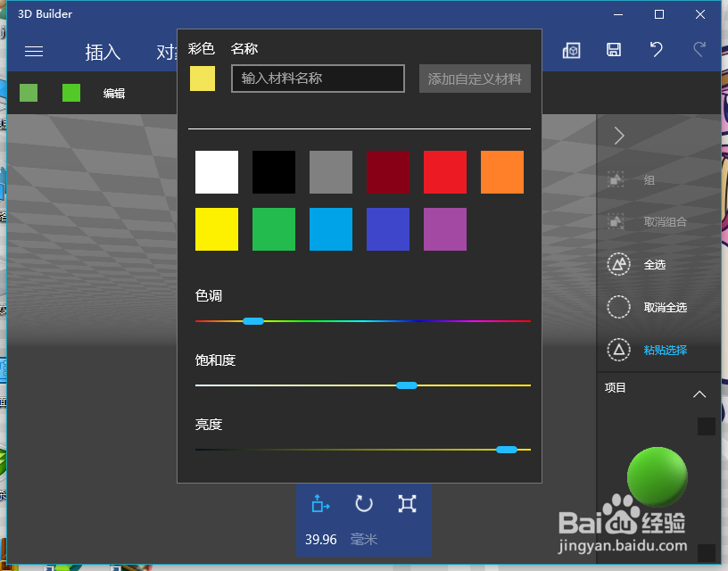
Task: Select the scale tool icon
Action: [407, 504]
